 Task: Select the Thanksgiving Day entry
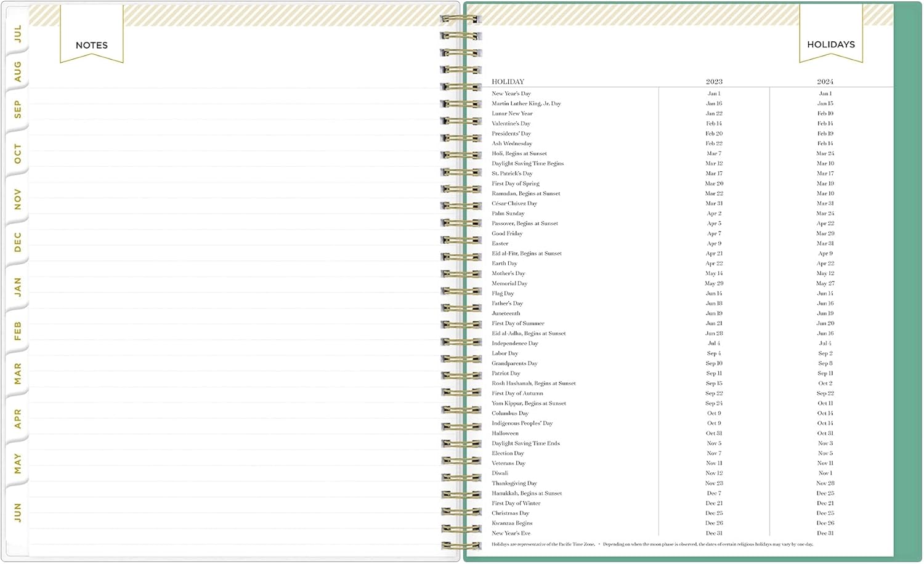click(x=514, y=483)
